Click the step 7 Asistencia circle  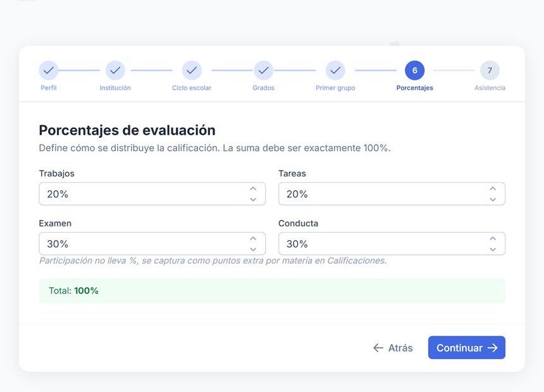tap(490, 70)
